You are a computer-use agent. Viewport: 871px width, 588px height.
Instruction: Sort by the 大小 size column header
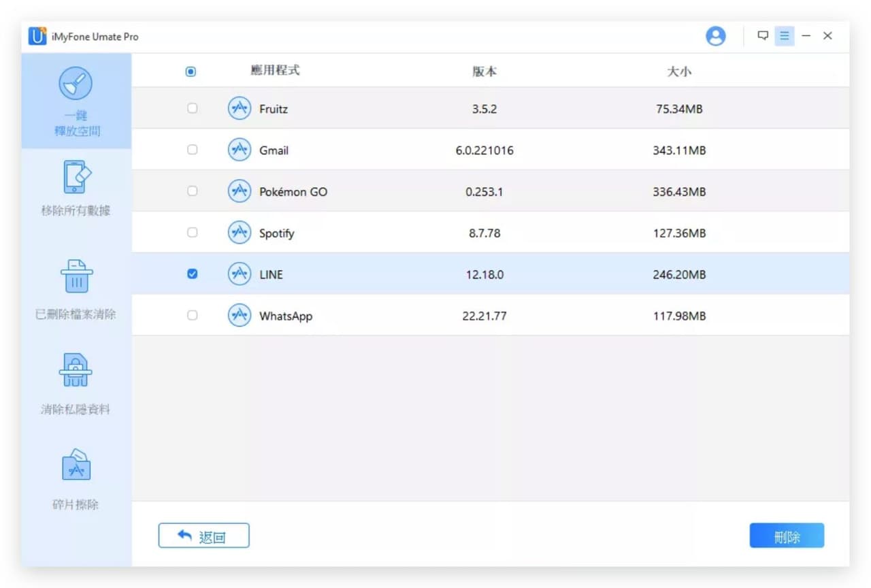pyautogui.click(x=679, y=71)
